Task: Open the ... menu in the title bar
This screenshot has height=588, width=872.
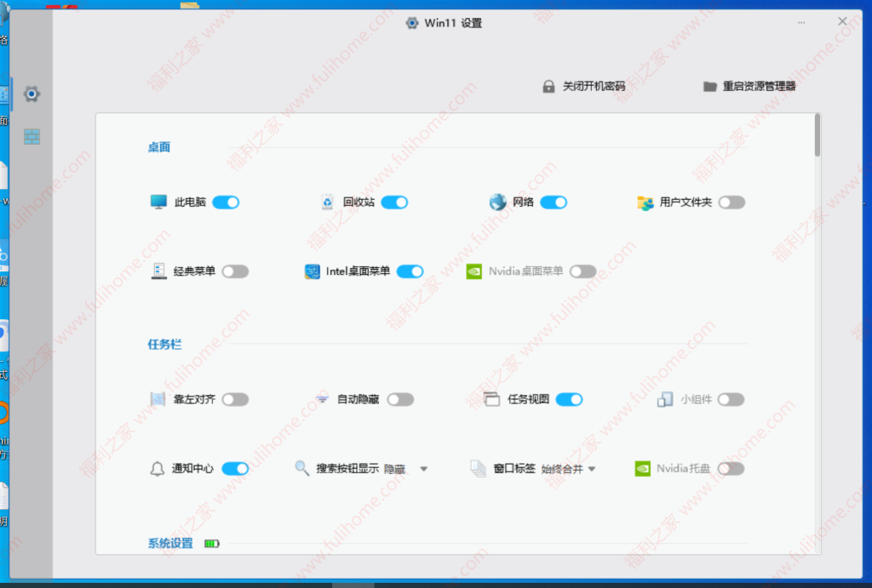Action: click(801, 20)
